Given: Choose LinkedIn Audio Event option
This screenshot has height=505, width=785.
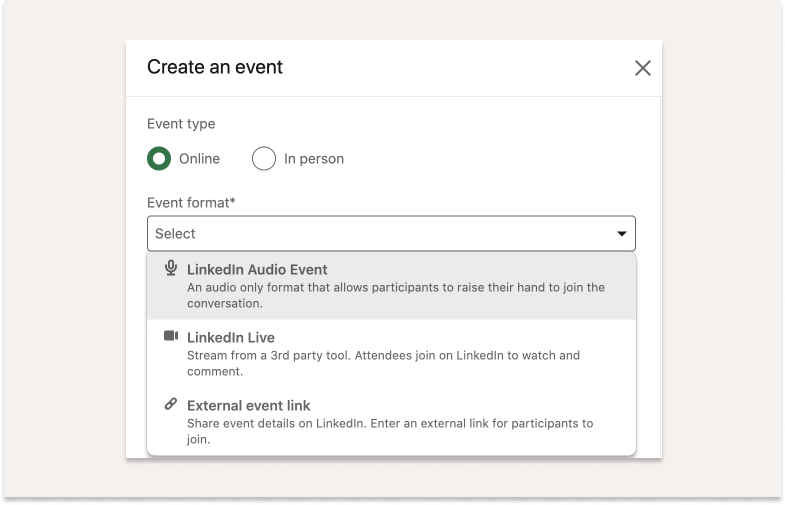Looking at the screenshot, I should (x=391, y=286).
